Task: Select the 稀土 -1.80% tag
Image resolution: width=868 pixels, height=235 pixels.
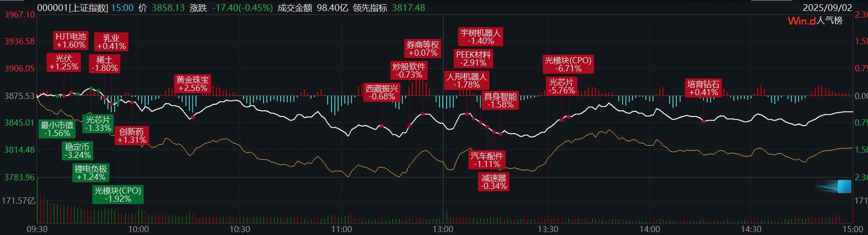Action: coord(104,64)
